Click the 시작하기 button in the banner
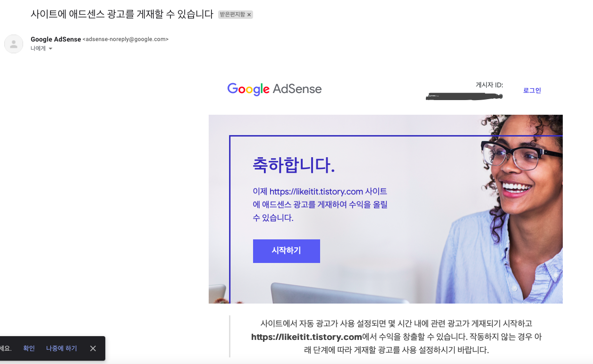This screenshot has width=593, height=364. 287,251
